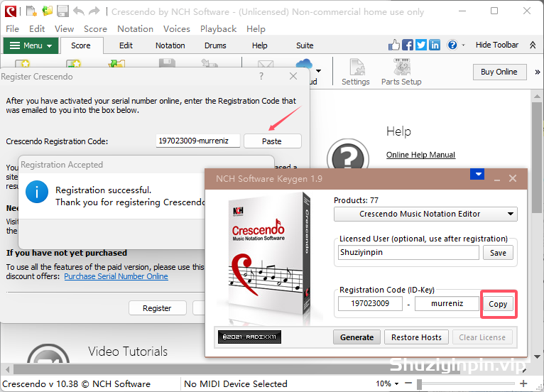This screenshot has width=544, height=392.
Task: Adjust the zoom slider handle
Action: (420, 383)
